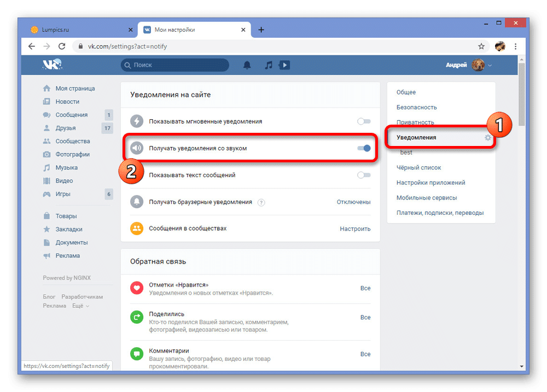Focus the Поиск search field

pyautogui.click(x=175, y=65)
